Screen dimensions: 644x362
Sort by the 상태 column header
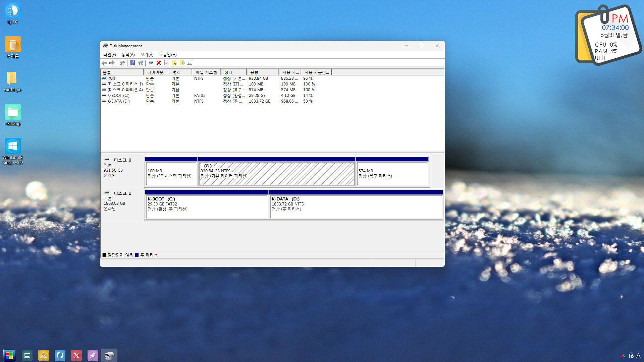tap(234, 72)
